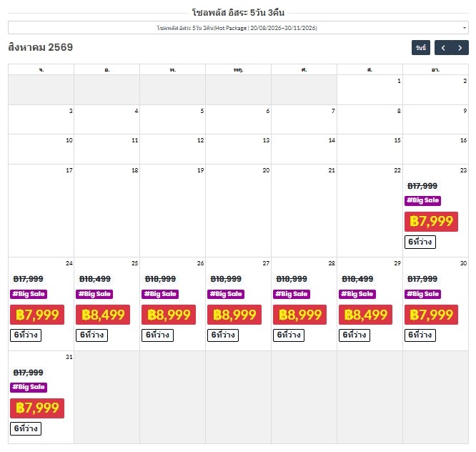Click the ฿8,999 price on August 28
The image size is (476, 452).
tap(300, 315)
